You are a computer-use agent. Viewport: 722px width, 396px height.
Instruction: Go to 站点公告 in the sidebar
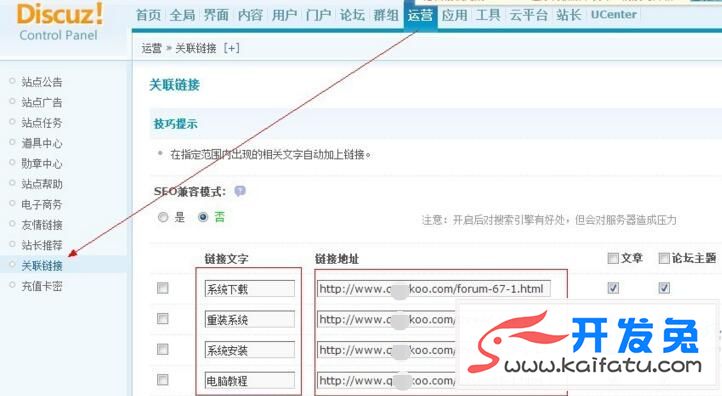coord(42,82)
